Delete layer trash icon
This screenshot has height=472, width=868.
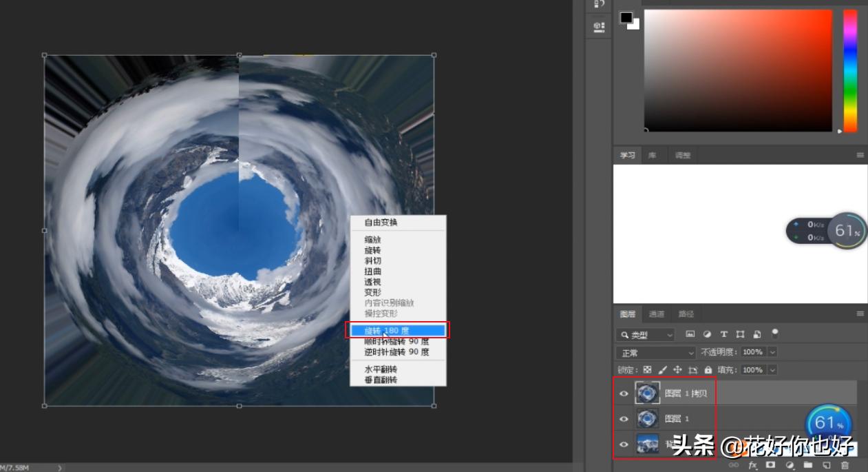(x=845, y=466)
